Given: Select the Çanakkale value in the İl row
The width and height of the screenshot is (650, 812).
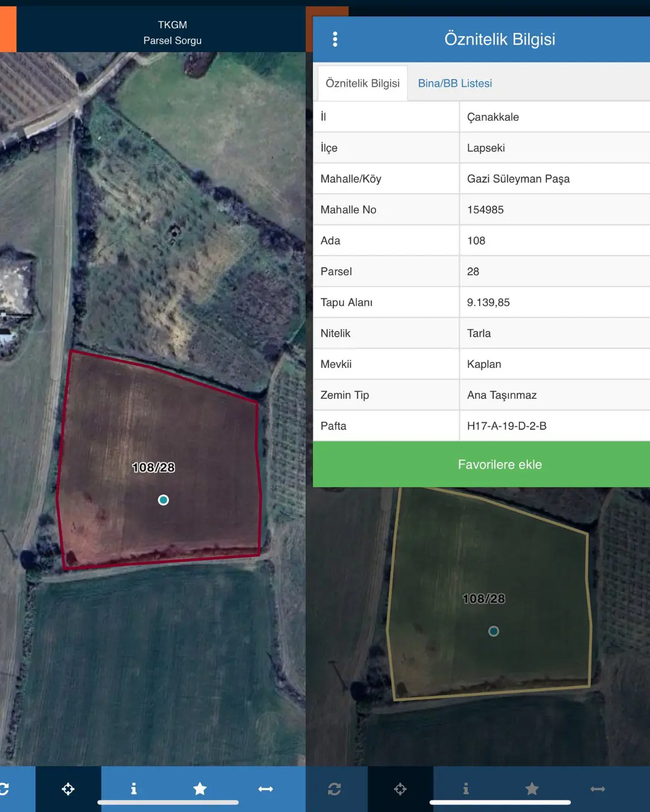Looking at the screenshot, I should coord(493,117).
